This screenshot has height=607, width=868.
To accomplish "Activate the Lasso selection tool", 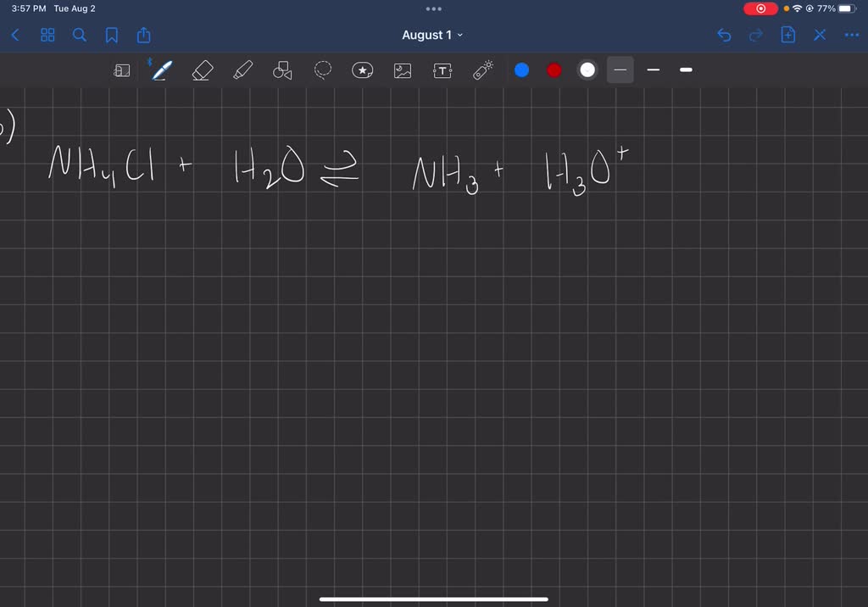I will tap(322, 70).
